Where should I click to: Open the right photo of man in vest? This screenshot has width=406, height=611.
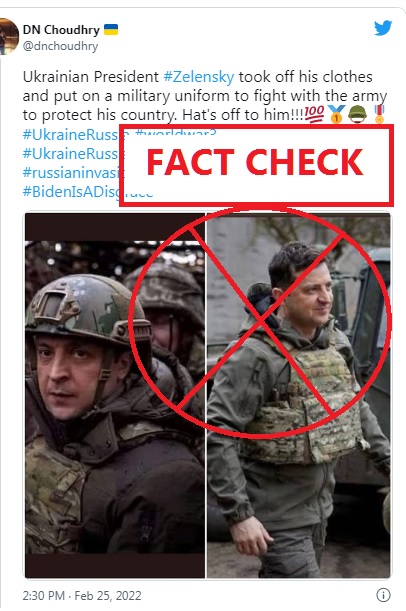tap(298, 396)
